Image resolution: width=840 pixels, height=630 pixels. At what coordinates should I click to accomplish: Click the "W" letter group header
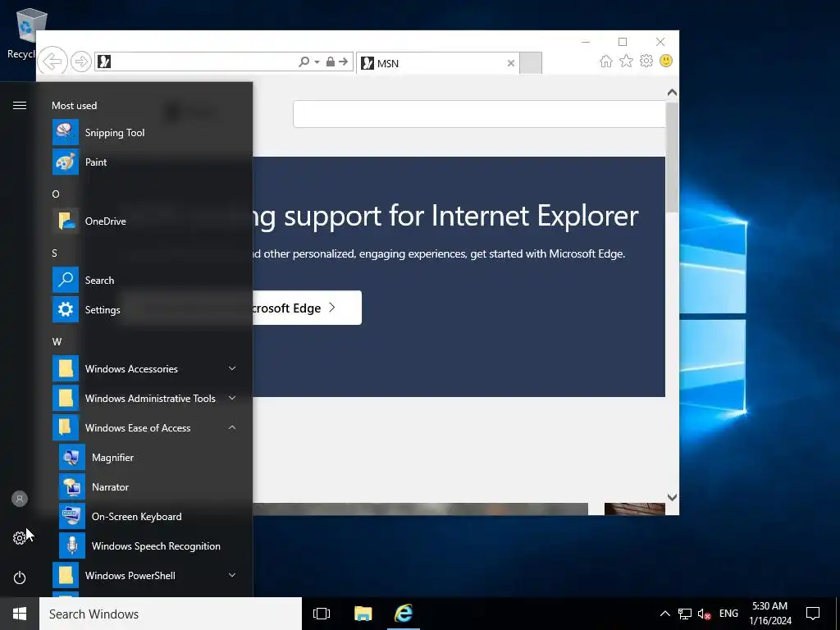point(57,342)
